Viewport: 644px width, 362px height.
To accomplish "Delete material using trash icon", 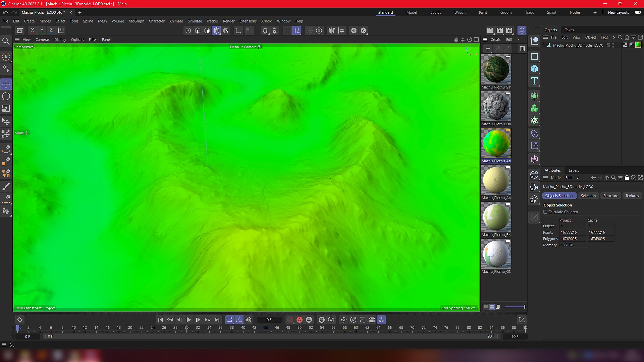I will [522, 49].
